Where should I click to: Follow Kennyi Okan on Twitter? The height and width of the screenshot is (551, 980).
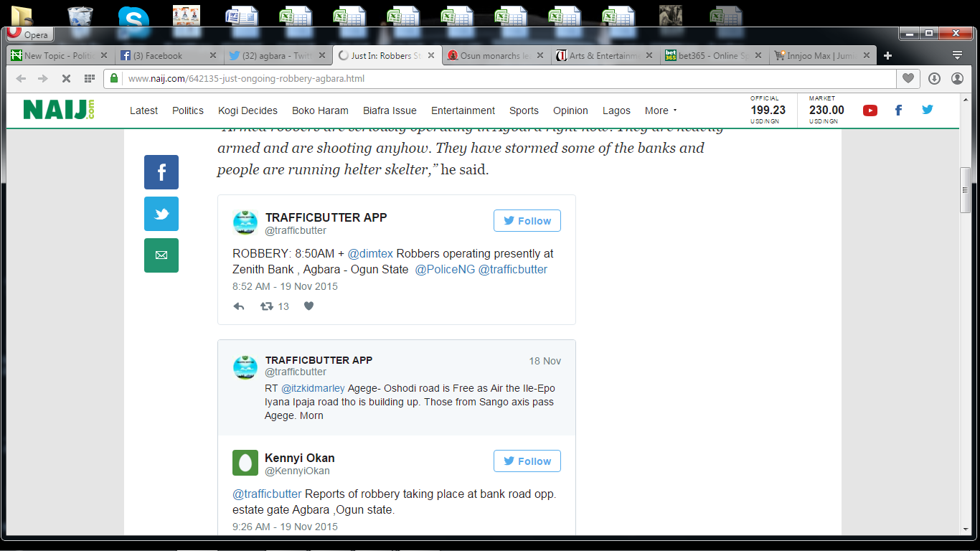point(527,461)
